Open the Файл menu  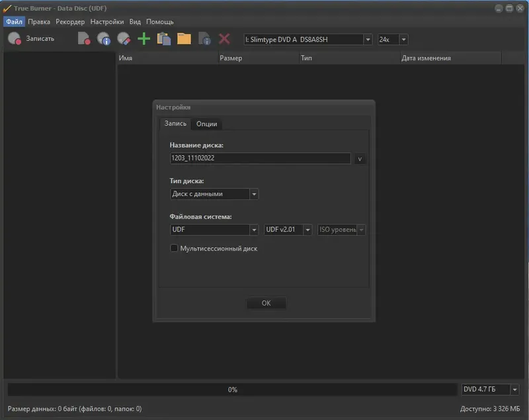[14, 22]
